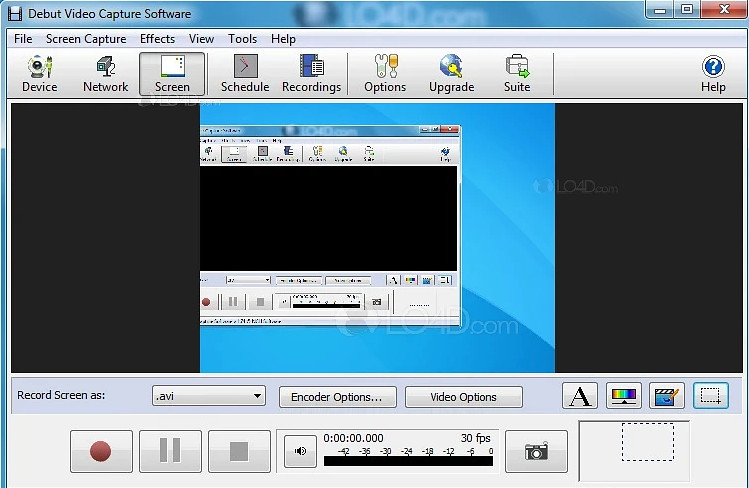
Task: Toggle the selection region capture icon
Action: pyautogui.click(x=711, y=396)
